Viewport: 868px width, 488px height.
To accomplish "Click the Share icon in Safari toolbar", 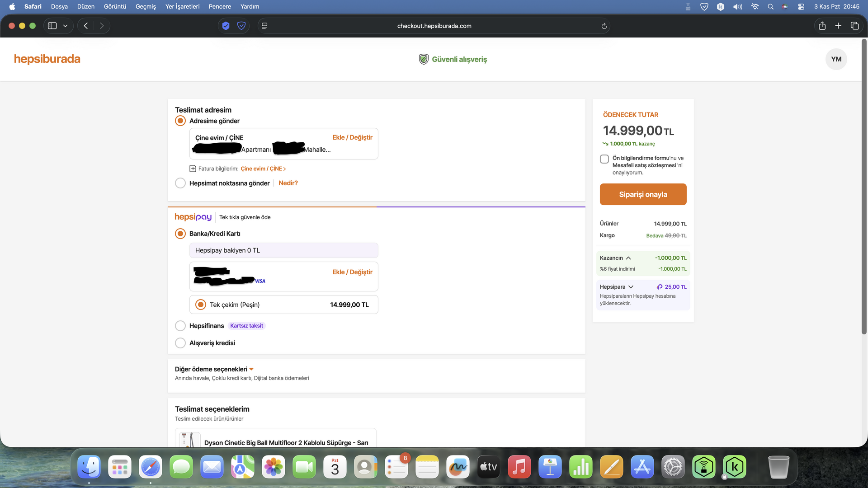I will pyautogui.click(x=822, y=26).
